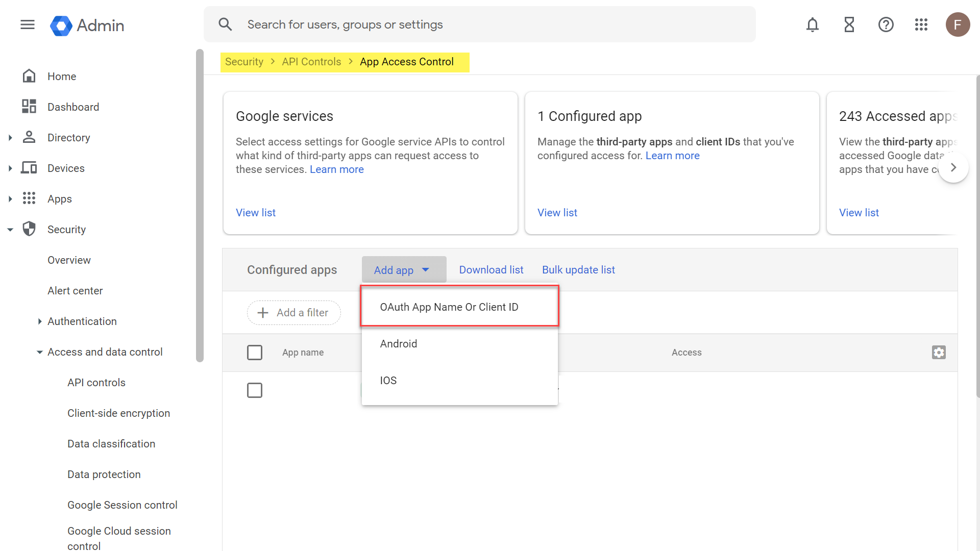Open the Google apps grid
Screen dimensions: 980x551
click(x=921, y=24)
